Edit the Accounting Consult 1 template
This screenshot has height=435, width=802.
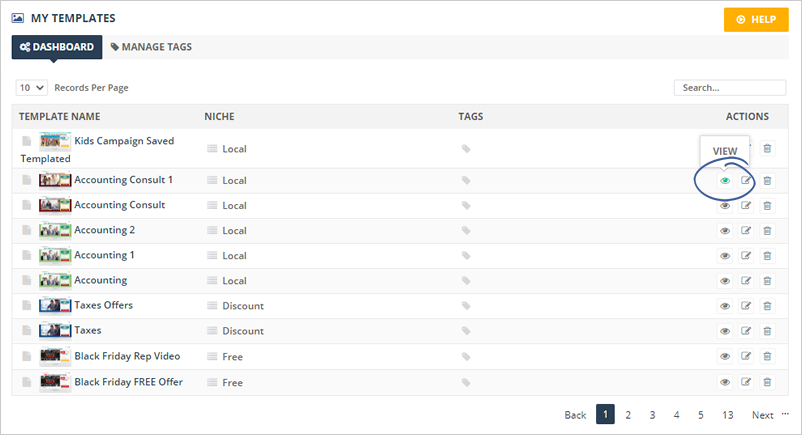[746, 181]
